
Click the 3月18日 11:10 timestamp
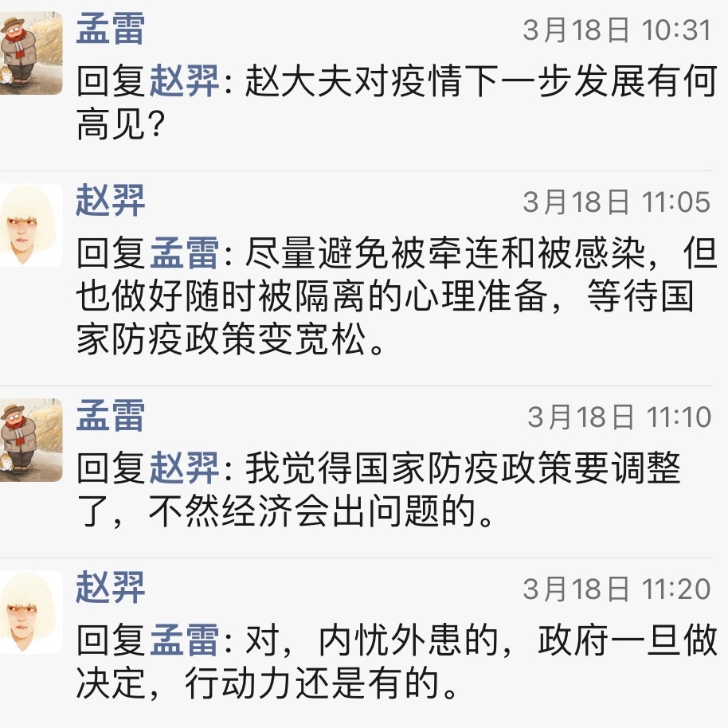pyautogui.click(x=619, y=417)
